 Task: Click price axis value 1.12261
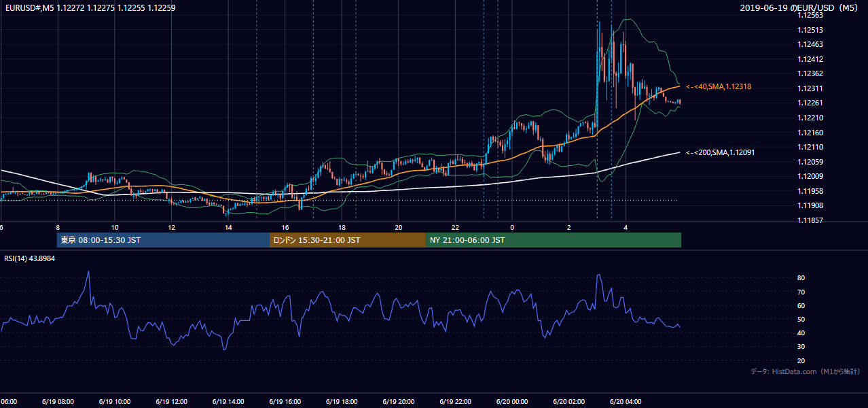[810, 103]
